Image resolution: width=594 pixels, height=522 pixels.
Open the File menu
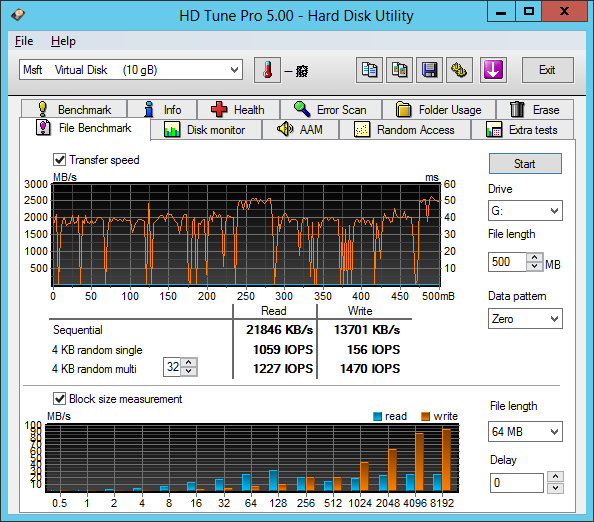click(x=24, y=41)
